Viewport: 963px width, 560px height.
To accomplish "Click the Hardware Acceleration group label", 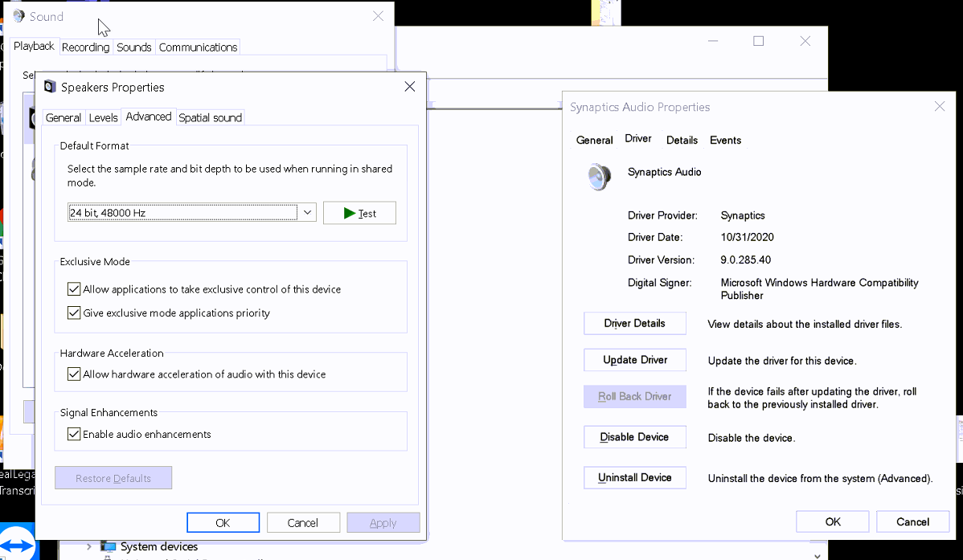I will click(112, 353).
